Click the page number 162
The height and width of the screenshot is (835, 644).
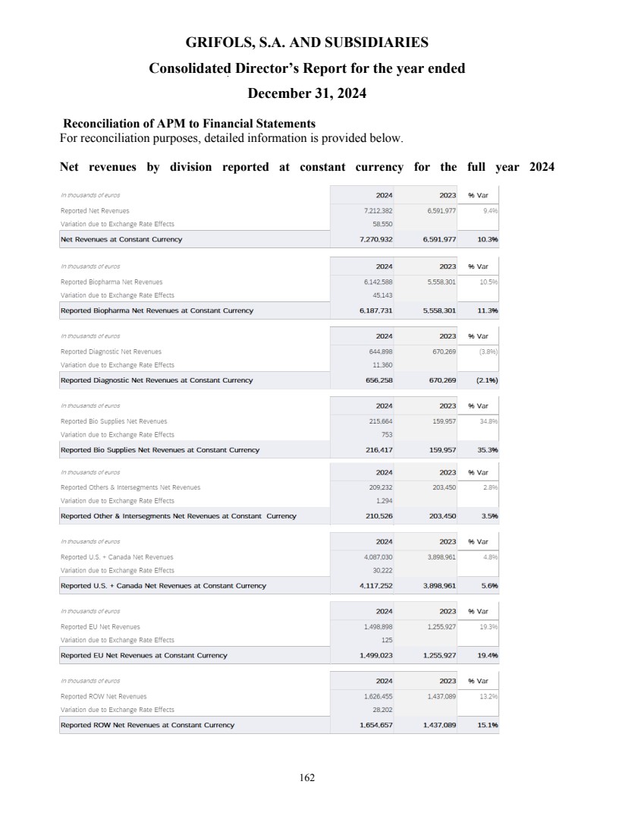306,777
